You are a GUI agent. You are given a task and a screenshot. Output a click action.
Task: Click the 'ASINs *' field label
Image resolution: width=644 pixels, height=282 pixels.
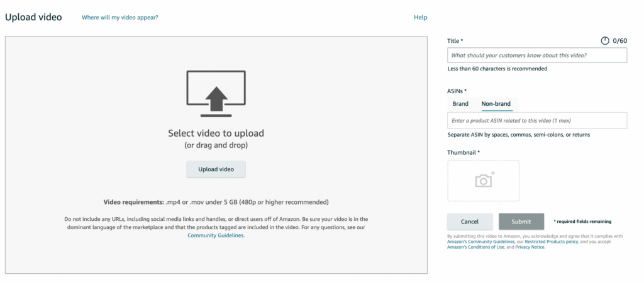click(x=457, y=91)
